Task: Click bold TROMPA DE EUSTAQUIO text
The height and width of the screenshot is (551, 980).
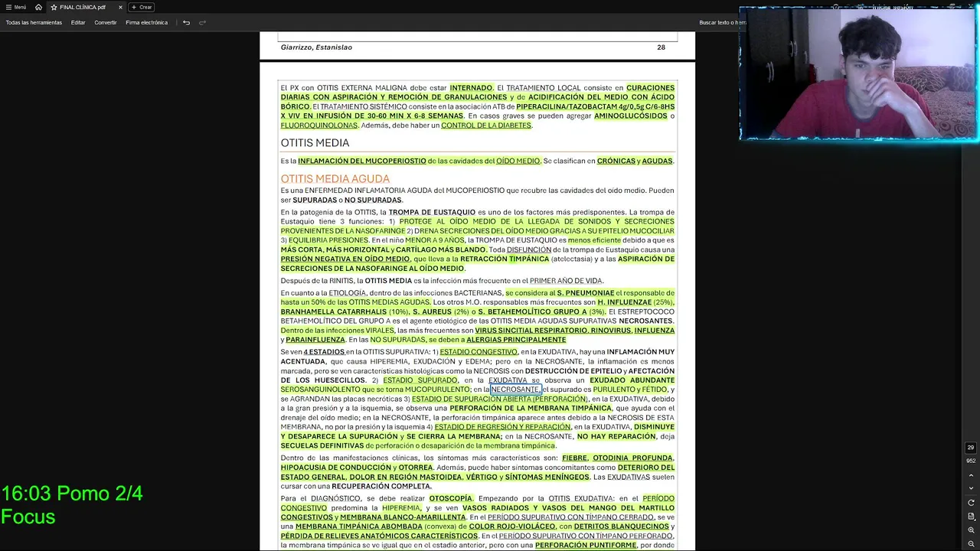Action: pyautogui.click(x=432, y=213)
